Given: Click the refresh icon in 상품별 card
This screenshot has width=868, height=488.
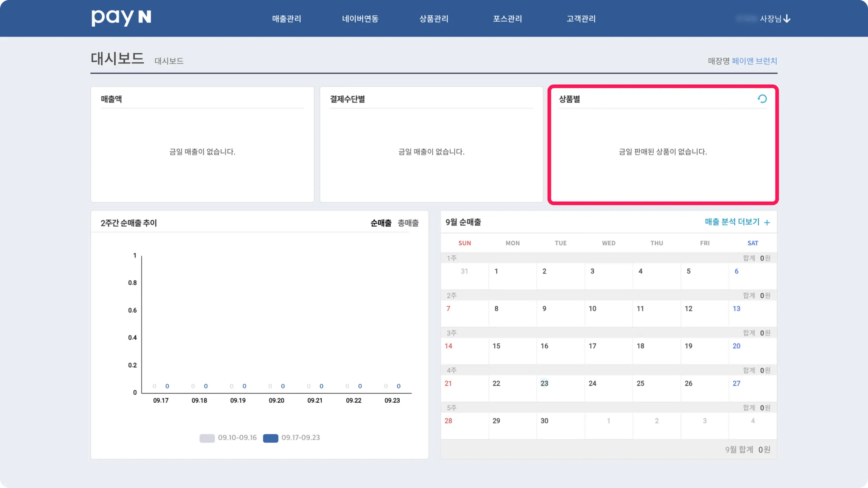Looking at the screenshot, I should click(x=762, y=99).
